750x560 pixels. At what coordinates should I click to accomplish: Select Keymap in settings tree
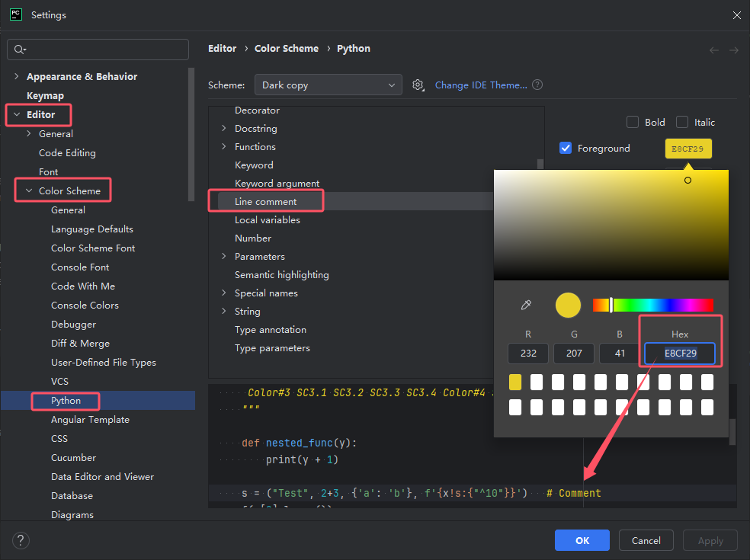tap(46, 96)
